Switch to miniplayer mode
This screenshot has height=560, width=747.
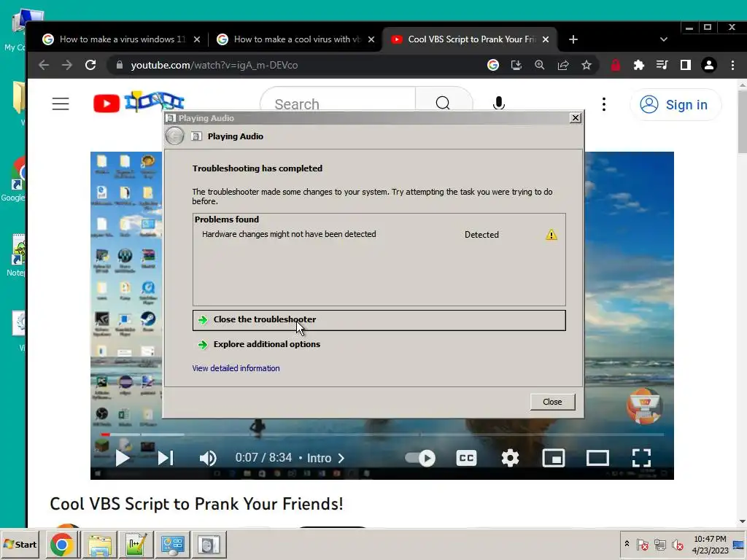click(x=554, y=458)
